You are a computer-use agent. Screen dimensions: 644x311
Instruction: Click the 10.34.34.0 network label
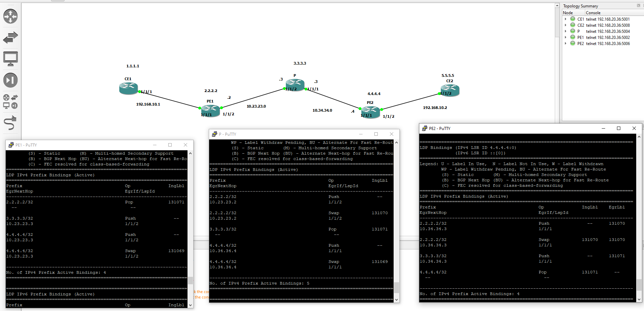tap(322, 110)
